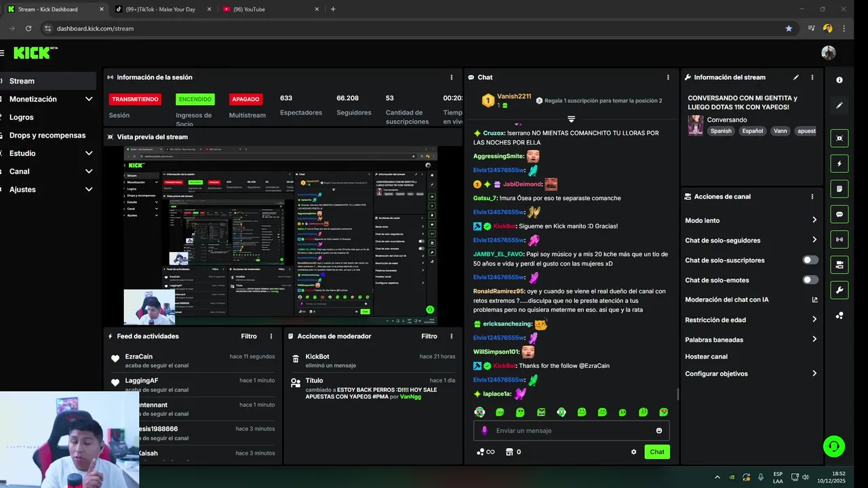Image resolution: width=868 pixels, height=488 pixels.
Task: Switch to the YouTube browser tab
Action: click(x=270, y=9)
